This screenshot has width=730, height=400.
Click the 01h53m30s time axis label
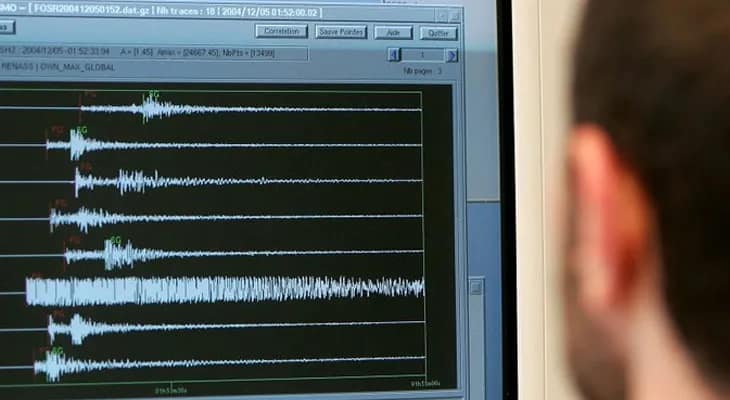click(x=171, y=390)
